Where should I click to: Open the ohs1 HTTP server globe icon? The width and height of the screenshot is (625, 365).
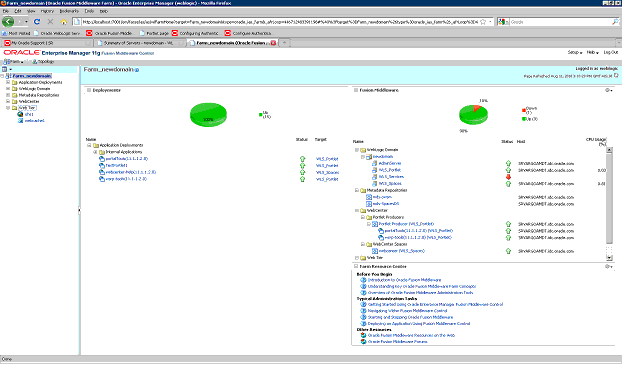point(20,114)
